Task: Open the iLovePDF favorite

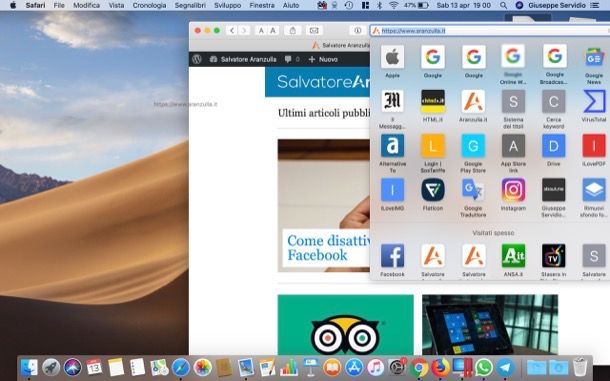Action: tap(594, 146)
